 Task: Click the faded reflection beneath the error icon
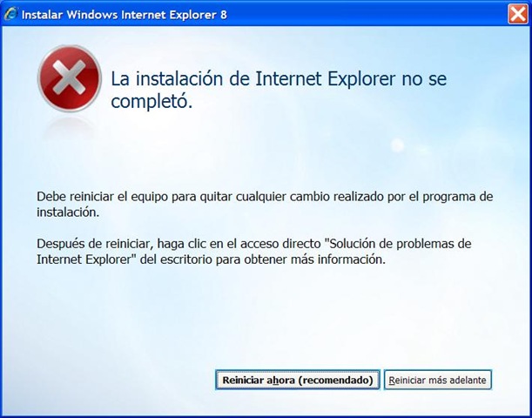70,128
